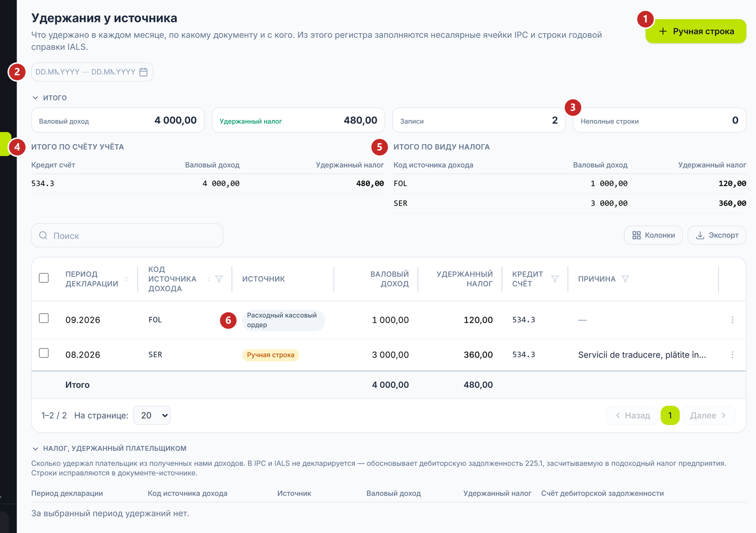This screenshot has height=533, width=756.
Task: Focus the Поиск search field
Action: coord(127,235)
